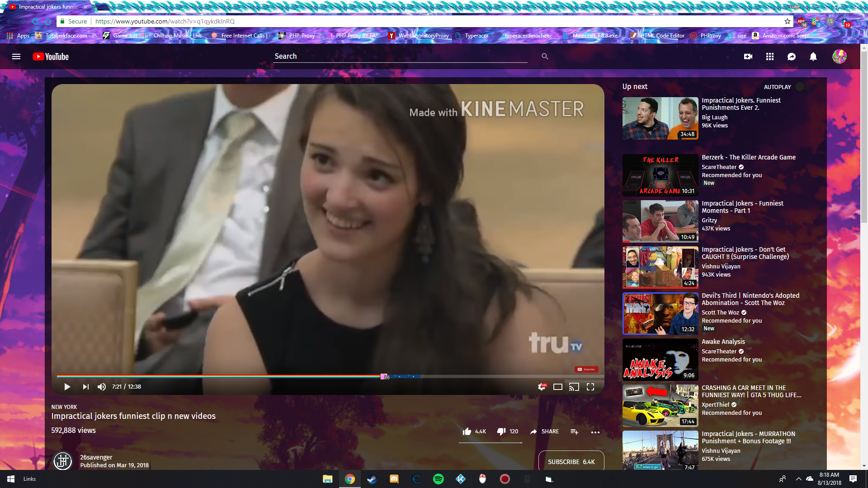Play the paused video
This screenshot has width=868, height=488.
(x=67, y=387)
